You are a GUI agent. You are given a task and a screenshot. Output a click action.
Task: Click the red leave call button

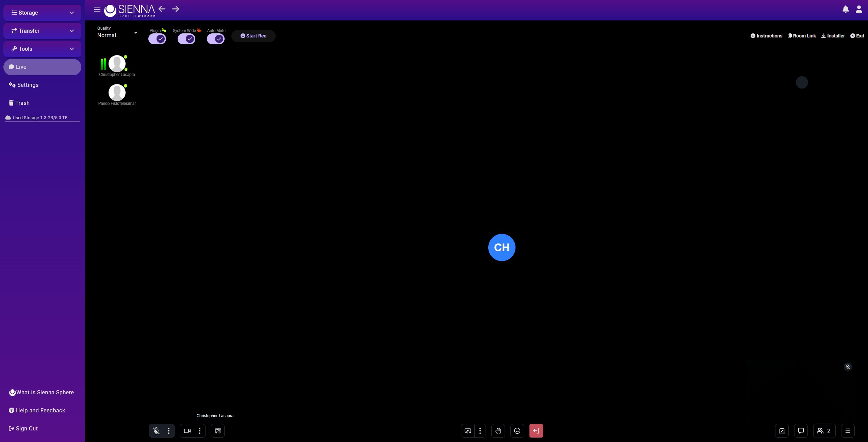536,431
